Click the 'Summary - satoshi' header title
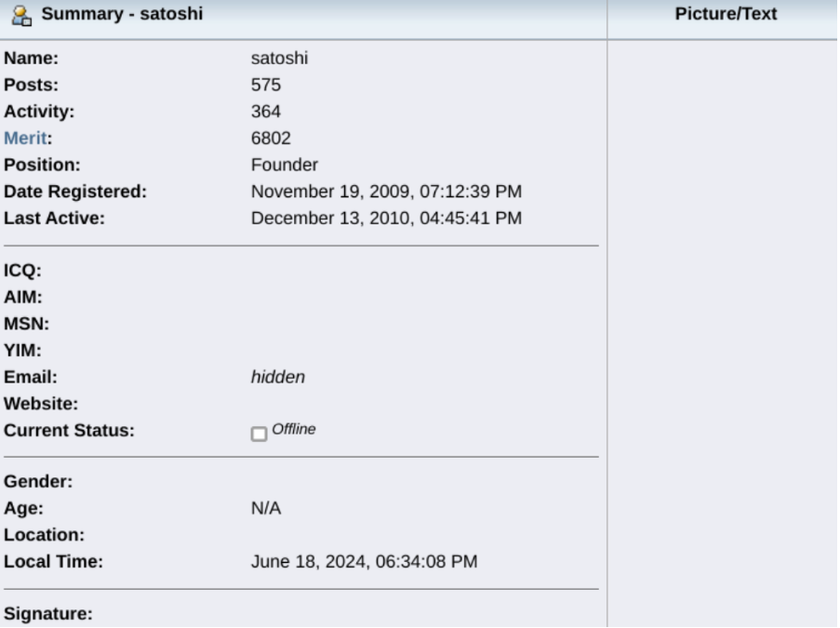 tap(121, 15)
